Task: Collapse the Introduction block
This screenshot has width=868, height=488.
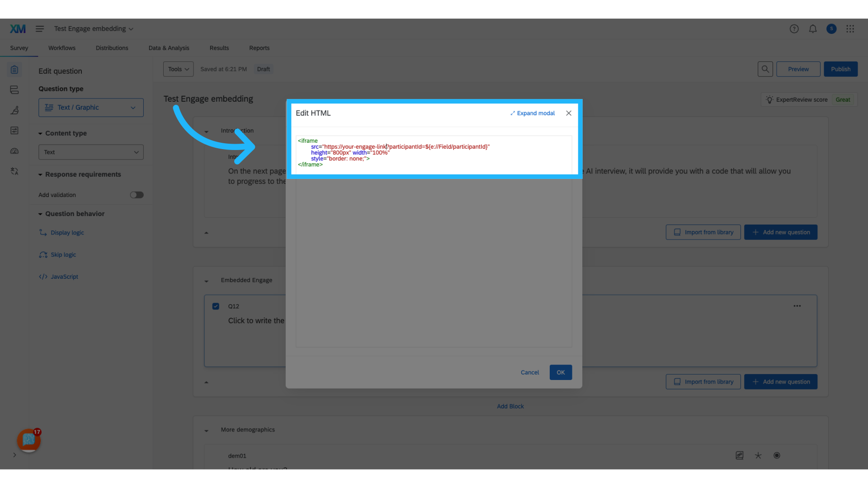Action: click(207, 131)
